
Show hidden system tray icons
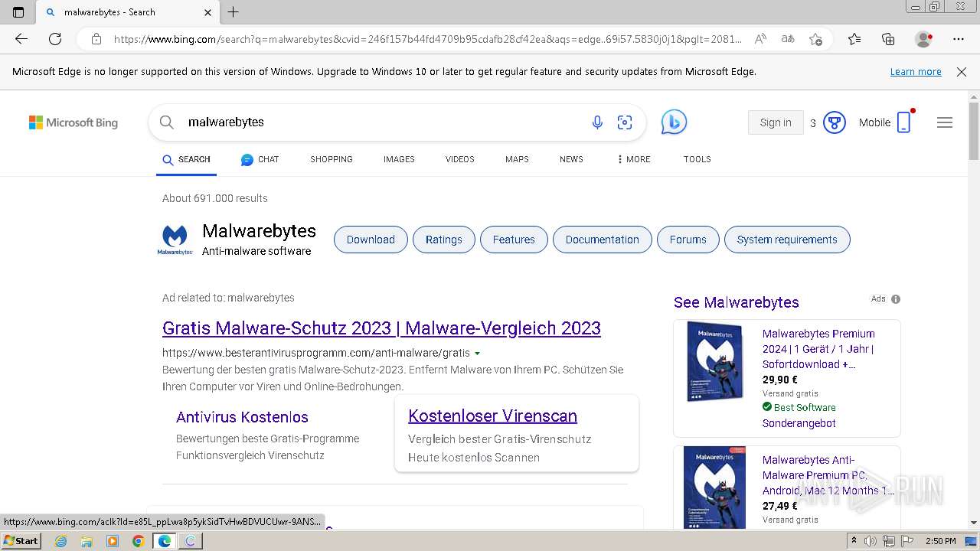click(x=854, y=541)
